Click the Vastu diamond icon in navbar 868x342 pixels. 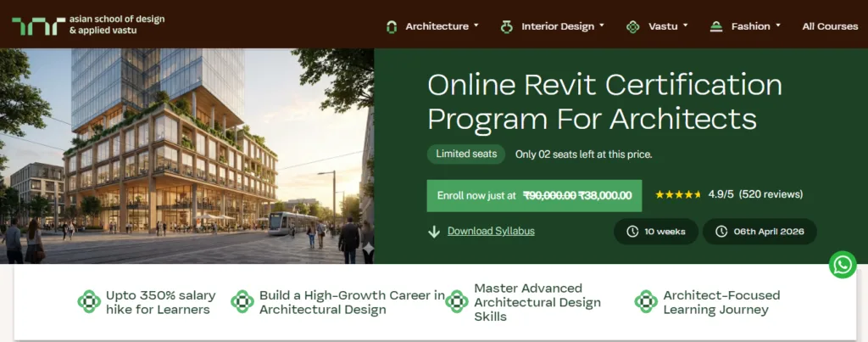[x=632, y=26]
